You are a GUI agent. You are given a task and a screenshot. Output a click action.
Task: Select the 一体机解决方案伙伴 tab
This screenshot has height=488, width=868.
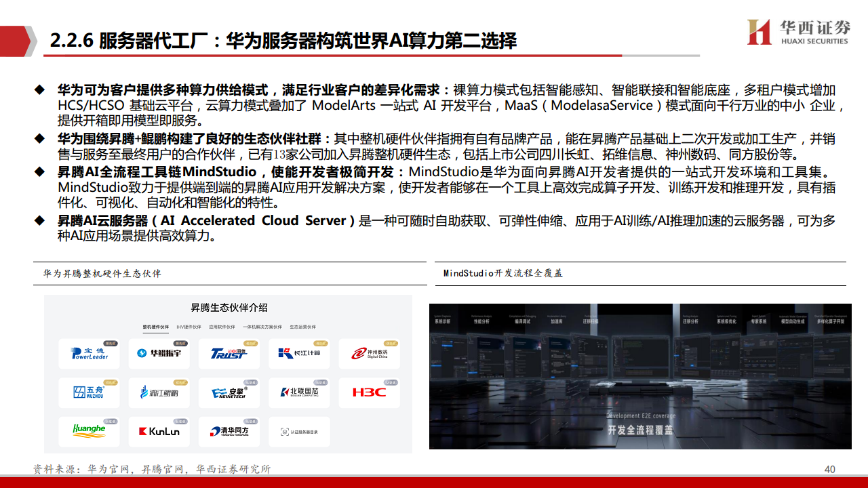pos(262,327)
